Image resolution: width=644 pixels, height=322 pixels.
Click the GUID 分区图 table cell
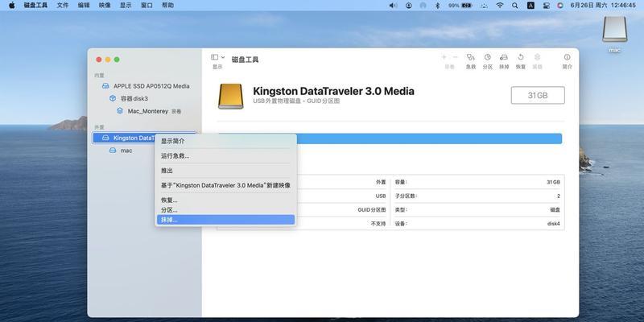pos(372,209)
